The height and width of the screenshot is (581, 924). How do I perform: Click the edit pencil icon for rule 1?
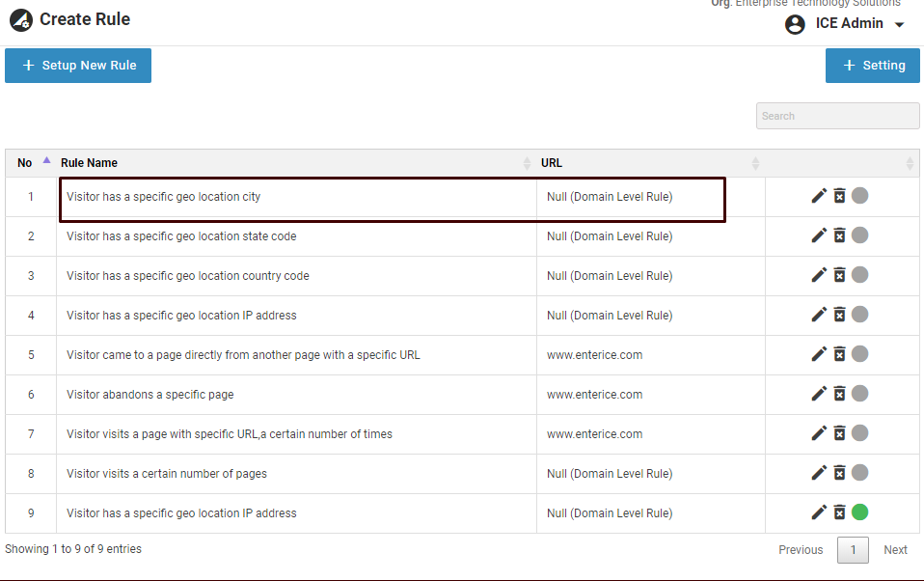[819, 196]
